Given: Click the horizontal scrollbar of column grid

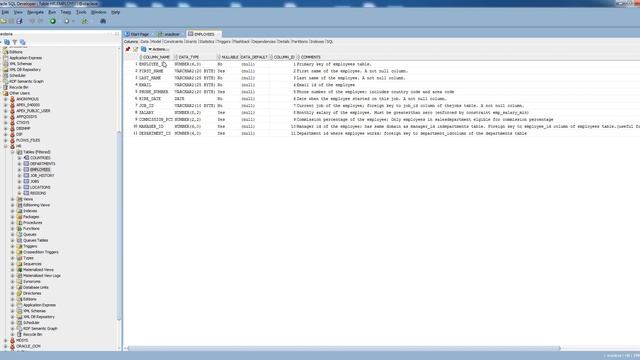Looking at the screenshot, I should pos(344,348).
